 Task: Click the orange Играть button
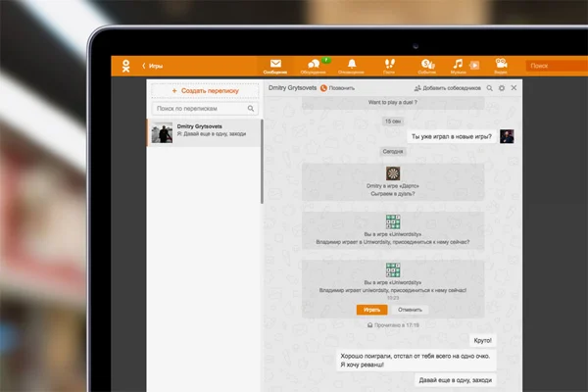pyautogui.click(x=371, y=310)
